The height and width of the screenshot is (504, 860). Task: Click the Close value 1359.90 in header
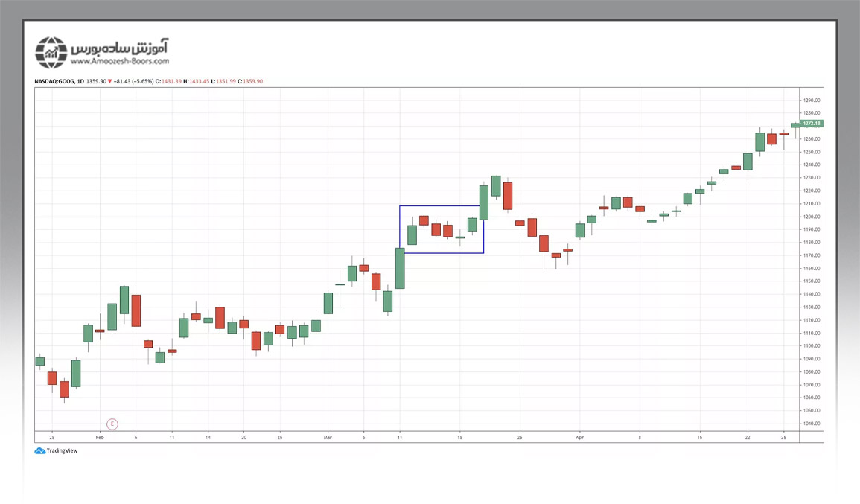coord(252,81)
